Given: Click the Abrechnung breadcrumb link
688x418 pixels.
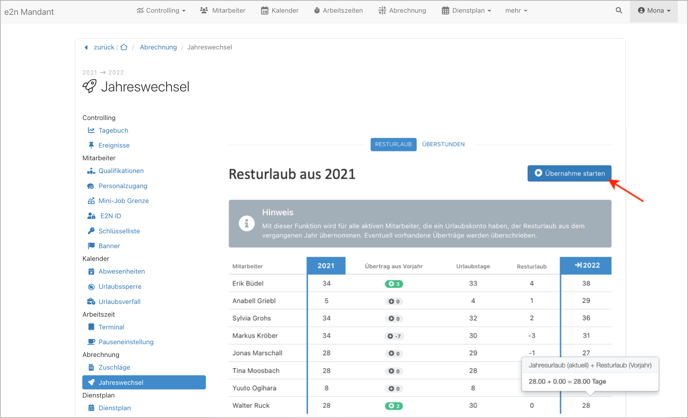Looking at the screenshot, I should coord(158,47).
